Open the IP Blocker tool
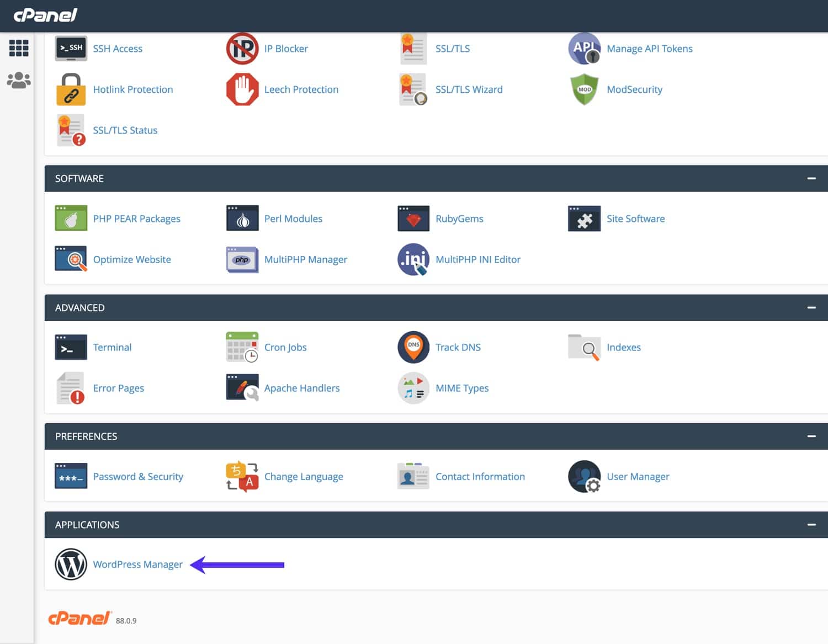 [286, 49]
